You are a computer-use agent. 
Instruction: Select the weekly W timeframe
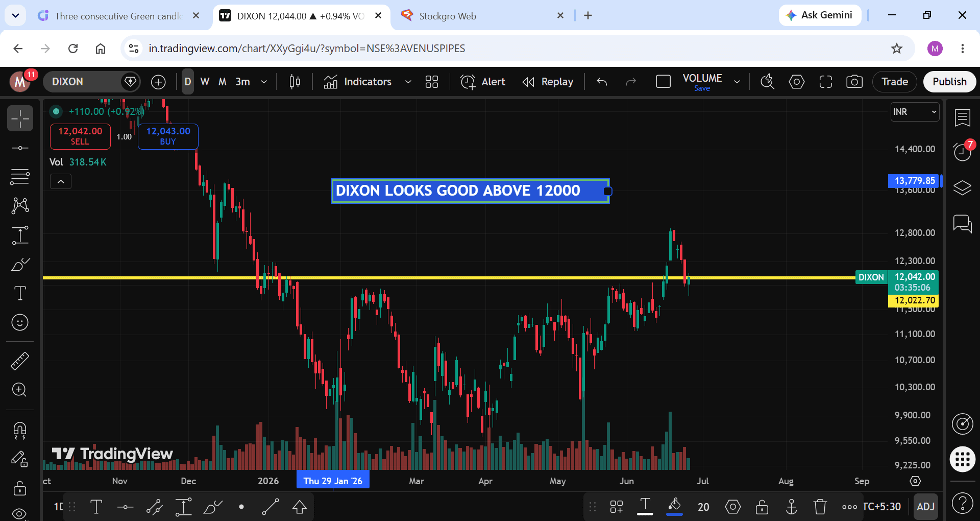tap(205, 82)
